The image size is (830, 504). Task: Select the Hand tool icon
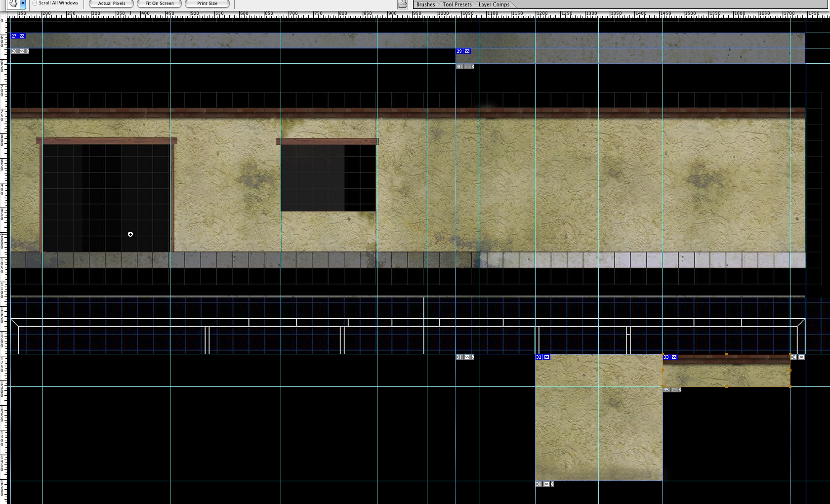[x=13, y=3]
